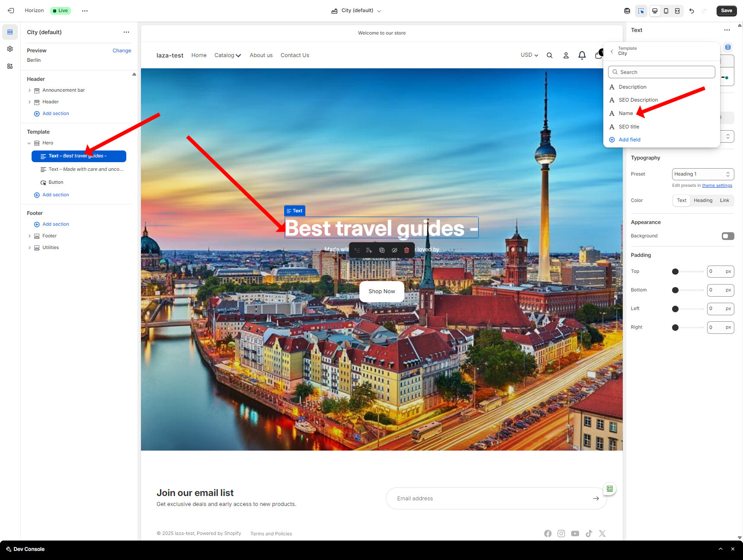Adjust the Left padding slider

tap(688, 309)
